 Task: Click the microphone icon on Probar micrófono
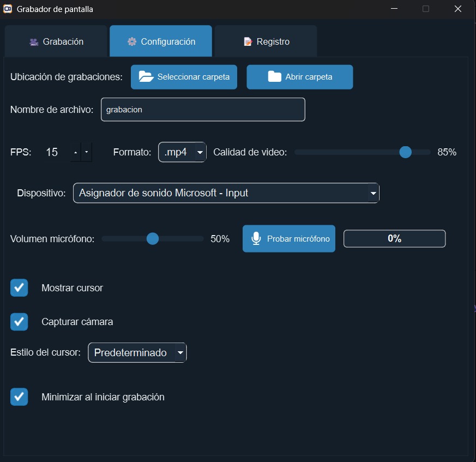(x=256, y=239)
